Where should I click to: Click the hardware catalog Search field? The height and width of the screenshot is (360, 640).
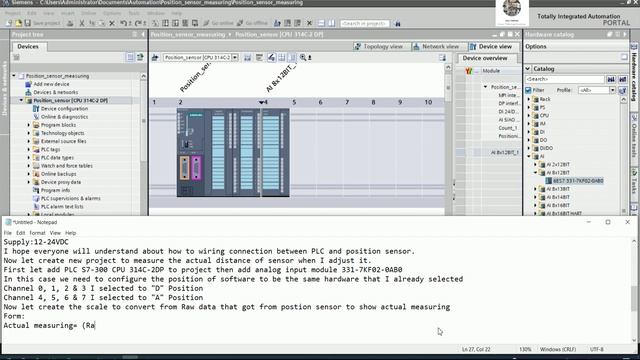[x=565, y=79]
